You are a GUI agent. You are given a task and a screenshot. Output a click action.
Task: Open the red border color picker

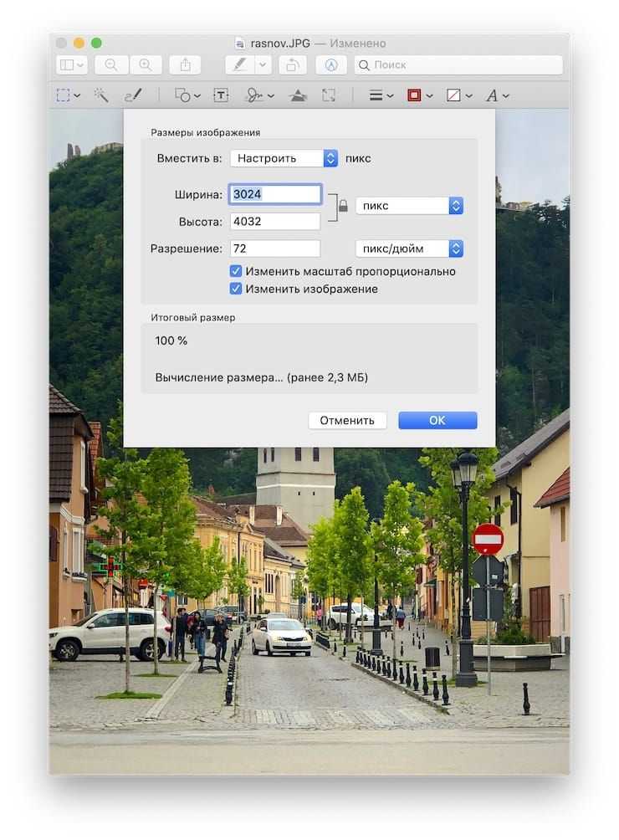[420, 95]
